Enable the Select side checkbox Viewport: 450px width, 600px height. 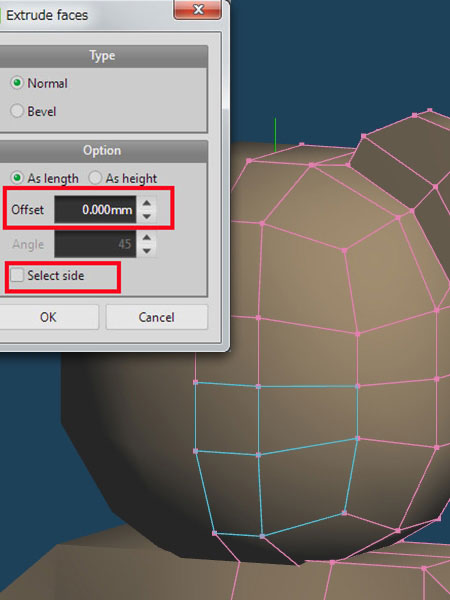pos(17,275)
